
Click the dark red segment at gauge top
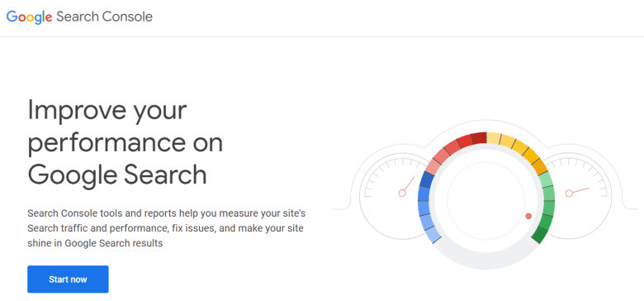click(x=479, y=138)
